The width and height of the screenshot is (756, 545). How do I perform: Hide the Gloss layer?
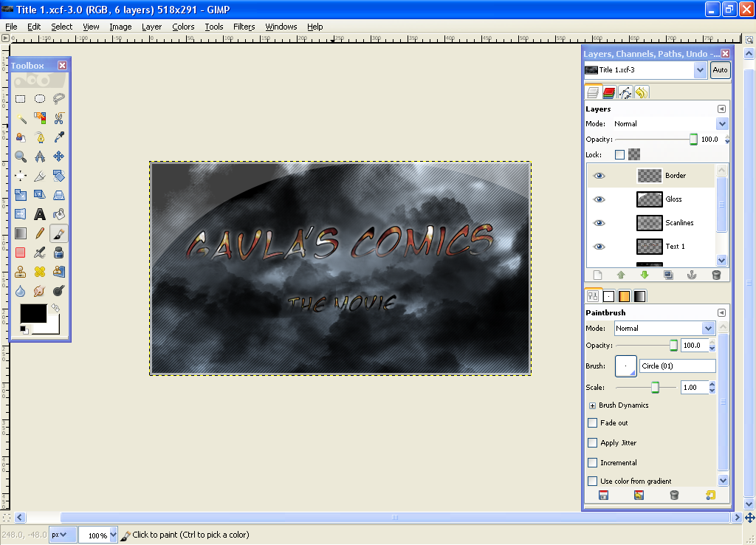pos(599,199)
